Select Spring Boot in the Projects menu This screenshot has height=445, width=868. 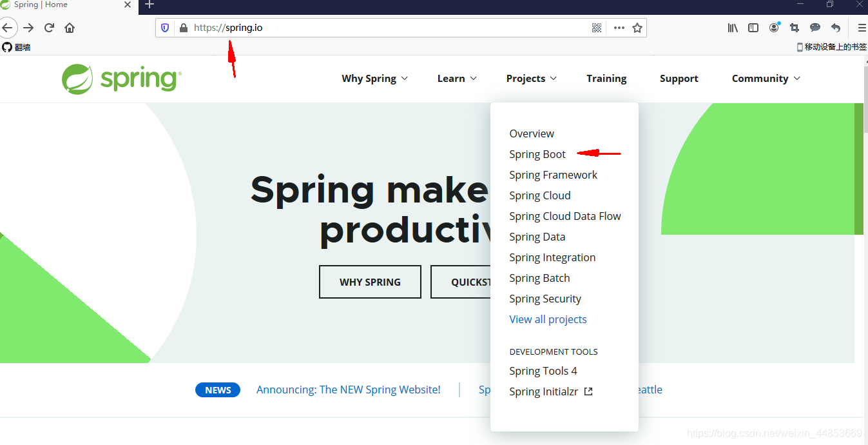tap(537, 154)
